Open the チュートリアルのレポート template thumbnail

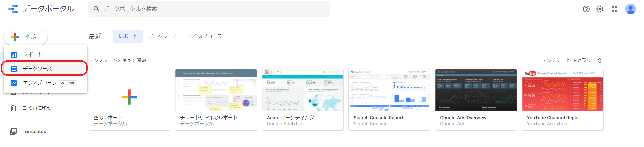tap(216, 90)
